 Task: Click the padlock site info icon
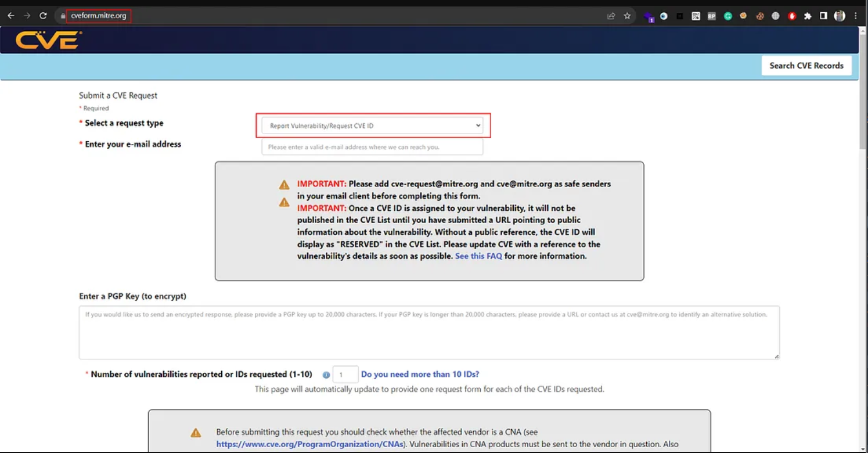[x=63, y=16]
